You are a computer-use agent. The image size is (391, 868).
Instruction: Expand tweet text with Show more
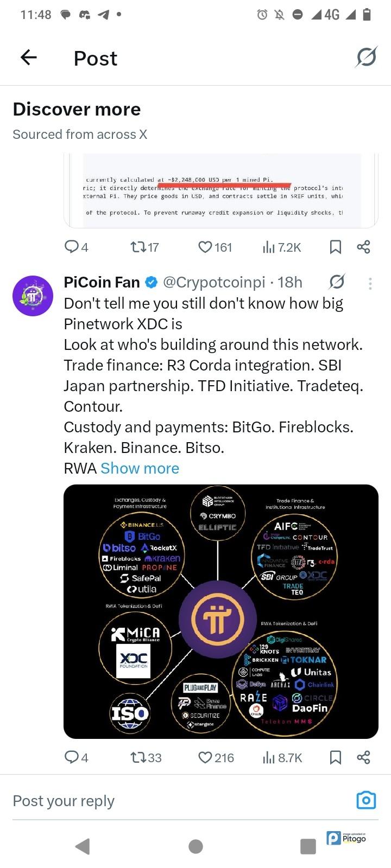[140, 468]
